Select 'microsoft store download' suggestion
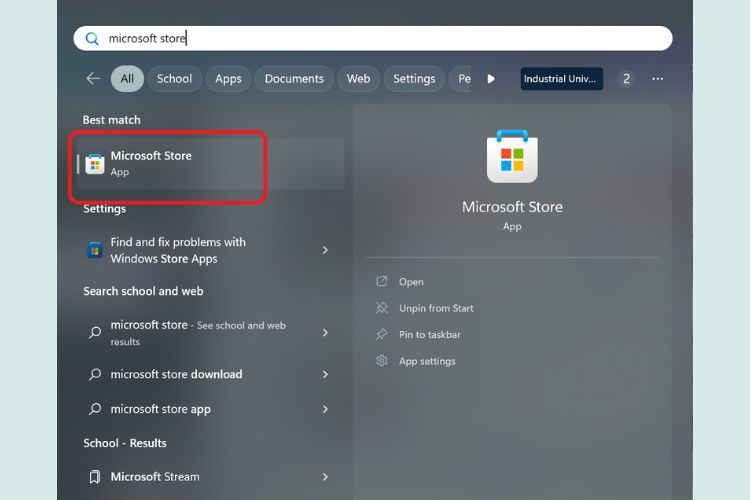 pyautogui.click(x=210, y=374)
